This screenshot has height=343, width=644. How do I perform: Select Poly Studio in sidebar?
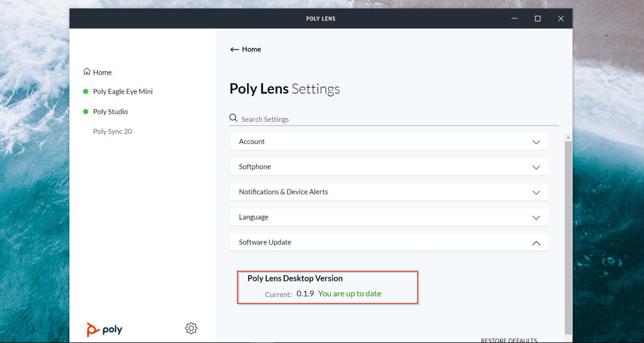110,111
